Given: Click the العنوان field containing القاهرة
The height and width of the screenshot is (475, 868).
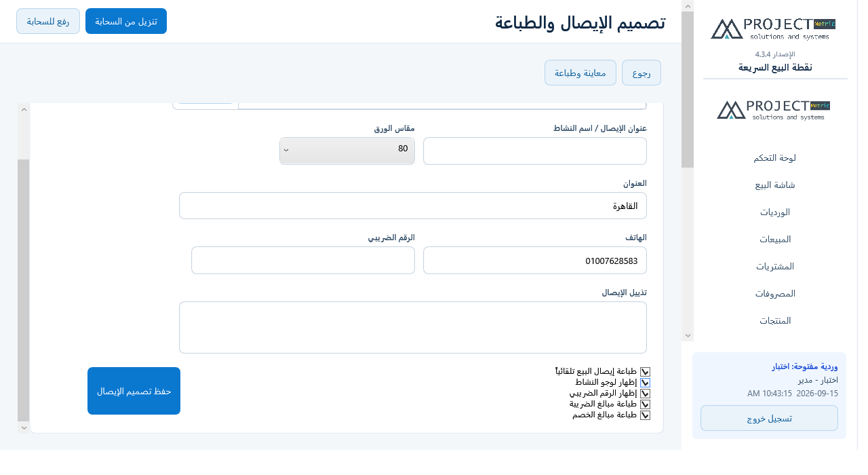Looking at the screenshot, I should click(x=413, y=206).
